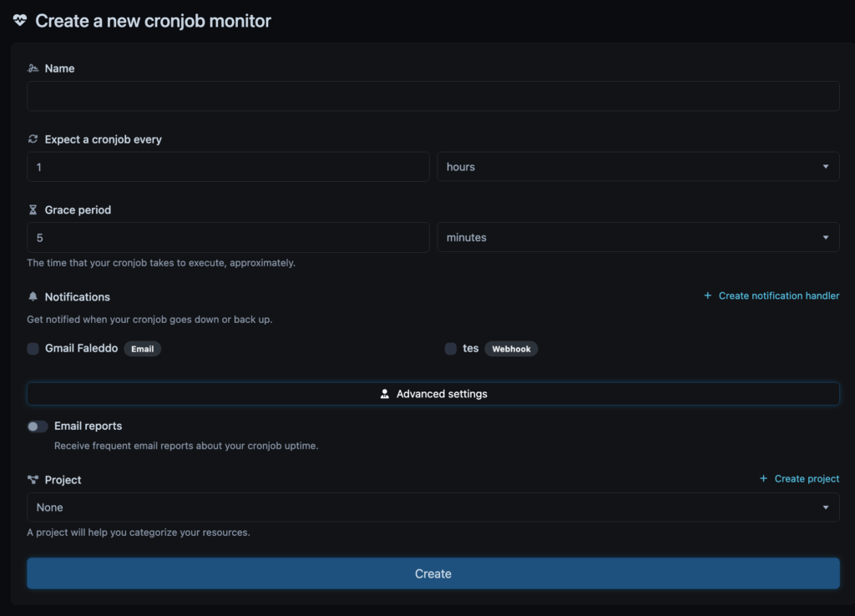The image size is (855, 616).
Task: Follow the Create project link
Action: [807, 478]
